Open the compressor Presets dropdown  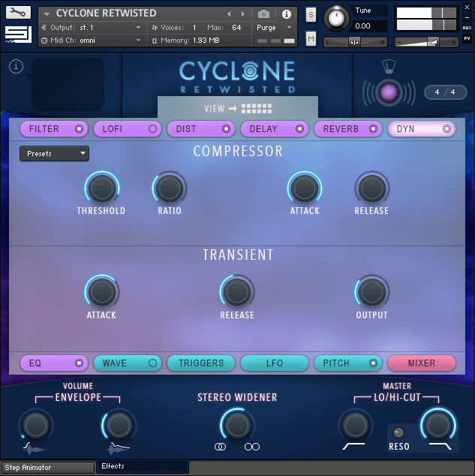click(x=54, y=153)
